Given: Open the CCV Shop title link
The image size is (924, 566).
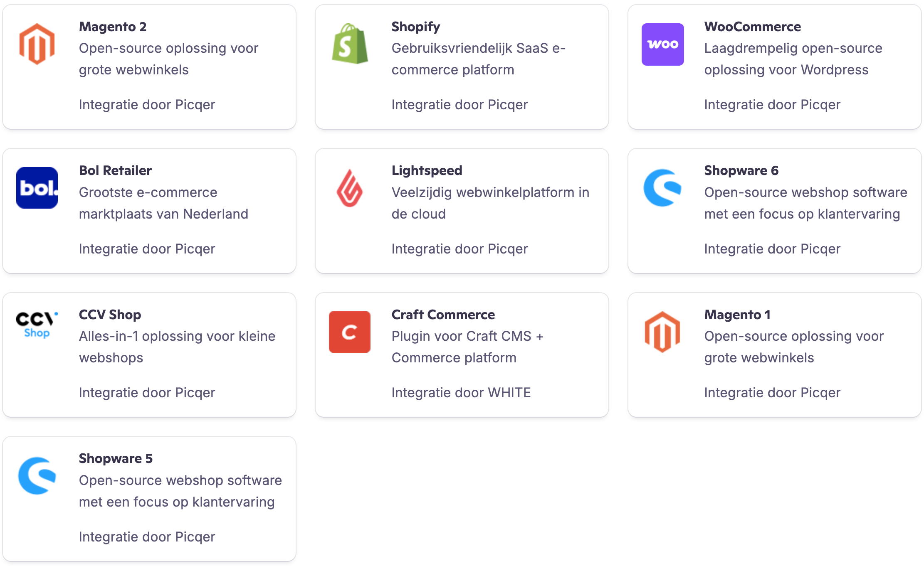Looking at the screenshot, I should click(110, 315).
